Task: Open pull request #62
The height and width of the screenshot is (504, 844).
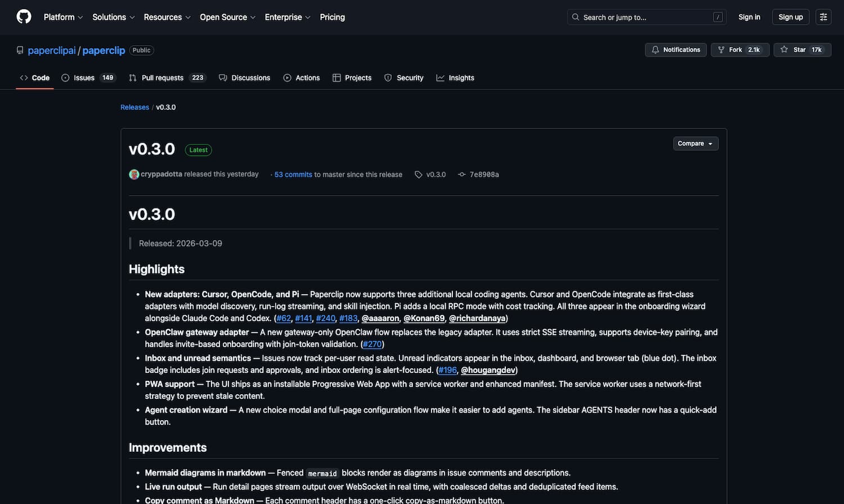Action: click(x=284, y=318)
